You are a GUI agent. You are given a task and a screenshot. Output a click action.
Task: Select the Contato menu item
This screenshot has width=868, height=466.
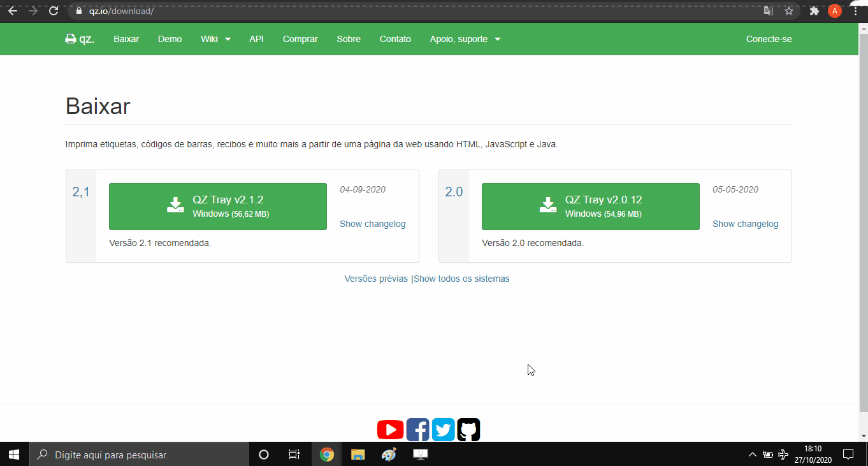(395, 38)
